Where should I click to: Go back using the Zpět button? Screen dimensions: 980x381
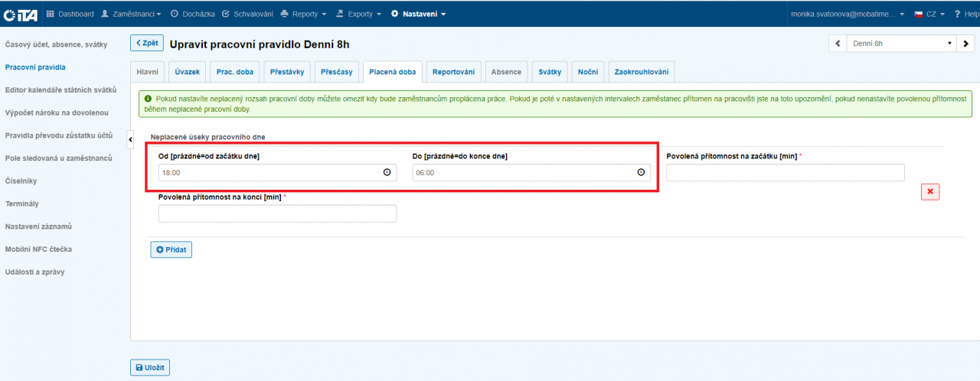point(146,44)
